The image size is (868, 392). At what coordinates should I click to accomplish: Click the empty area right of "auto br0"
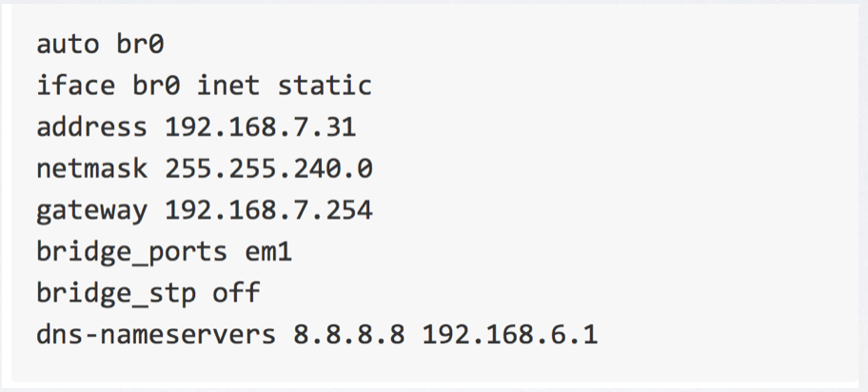coord(476,44)
